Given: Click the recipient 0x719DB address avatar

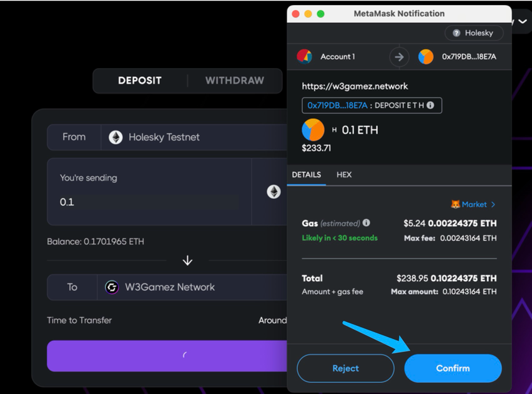Looking at the screenshot, I should click(x=426, y=57).
